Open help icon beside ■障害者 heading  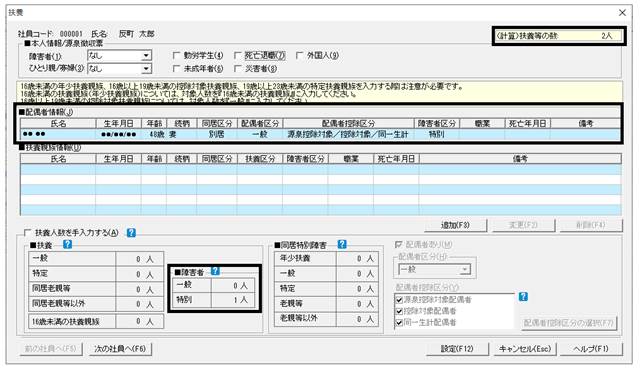pos(215,271)
